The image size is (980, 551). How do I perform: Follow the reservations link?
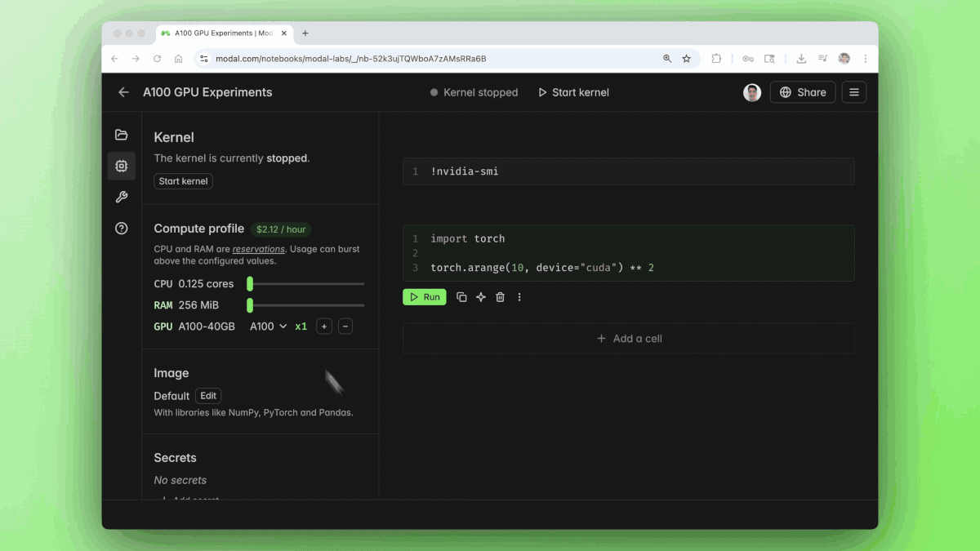tap(258, 249)
